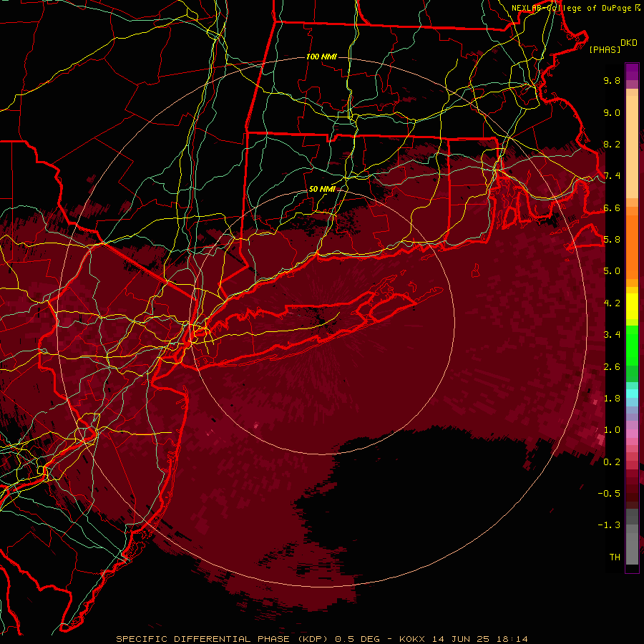Click the 50 NMI range ring label
This screenshot has width=644, height=644.
coord(322,189)
